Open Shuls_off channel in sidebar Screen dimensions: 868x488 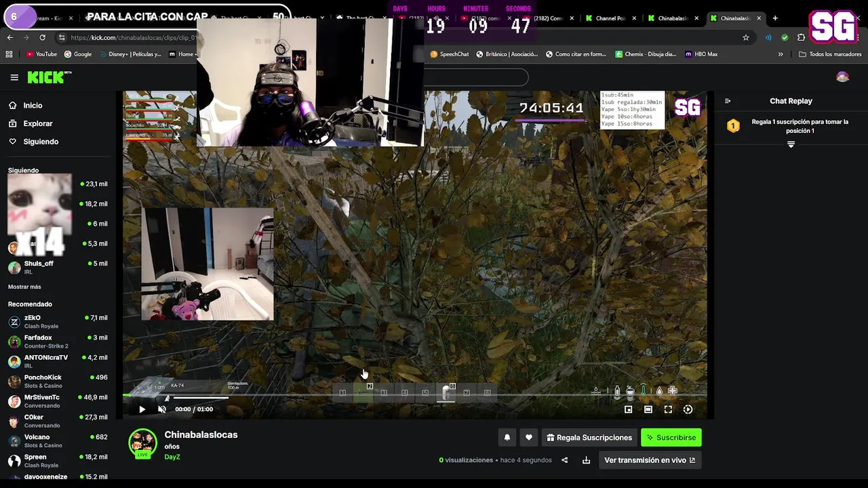(x=58, y=267)
